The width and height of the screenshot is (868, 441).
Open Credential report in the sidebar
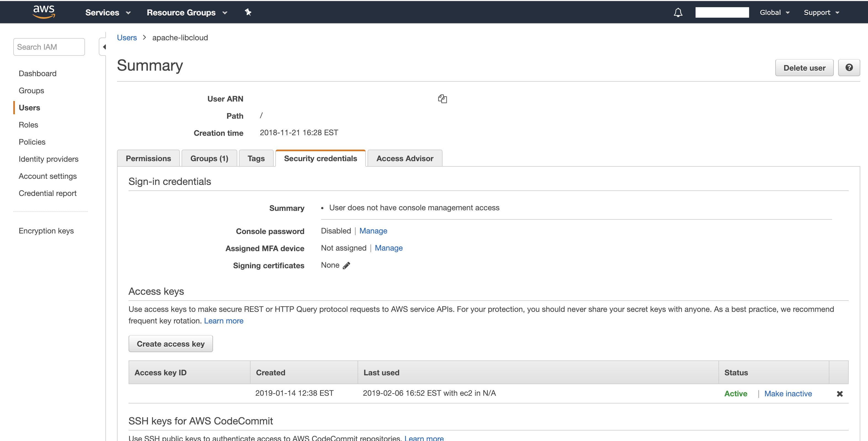point(47,193)
